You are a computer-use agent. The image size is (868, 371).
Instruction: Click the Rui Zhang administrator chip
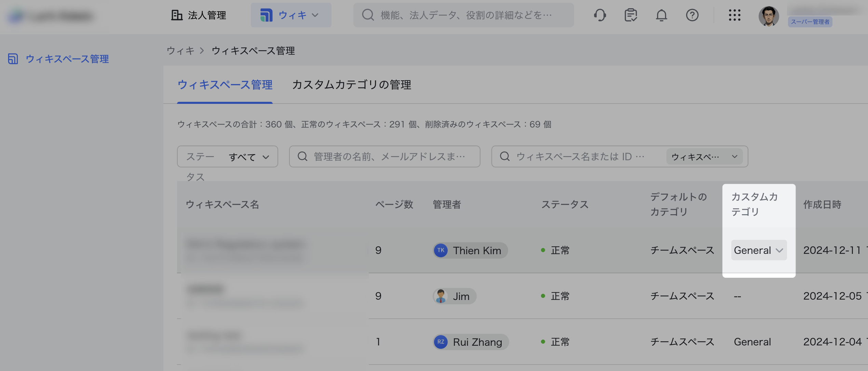471,342
